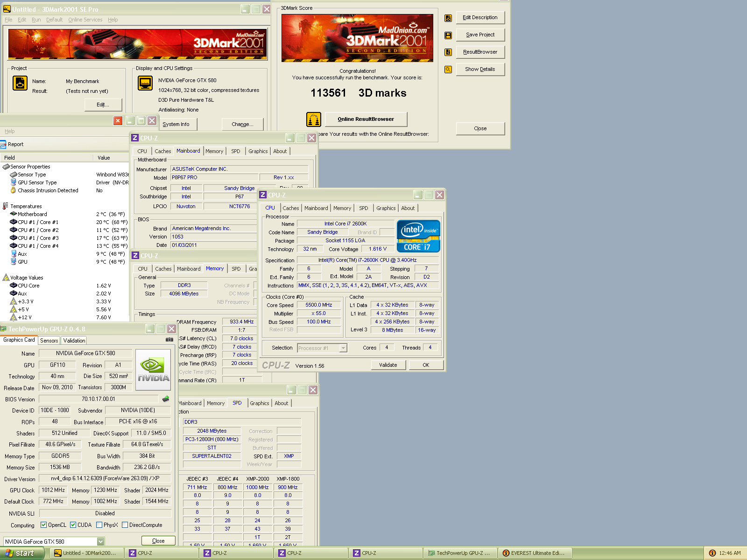Viewport: 747px width, 560px height.
Task: Toggle the PhysX checkbox in GPU-Z
Action: click(x=99, y=525)
